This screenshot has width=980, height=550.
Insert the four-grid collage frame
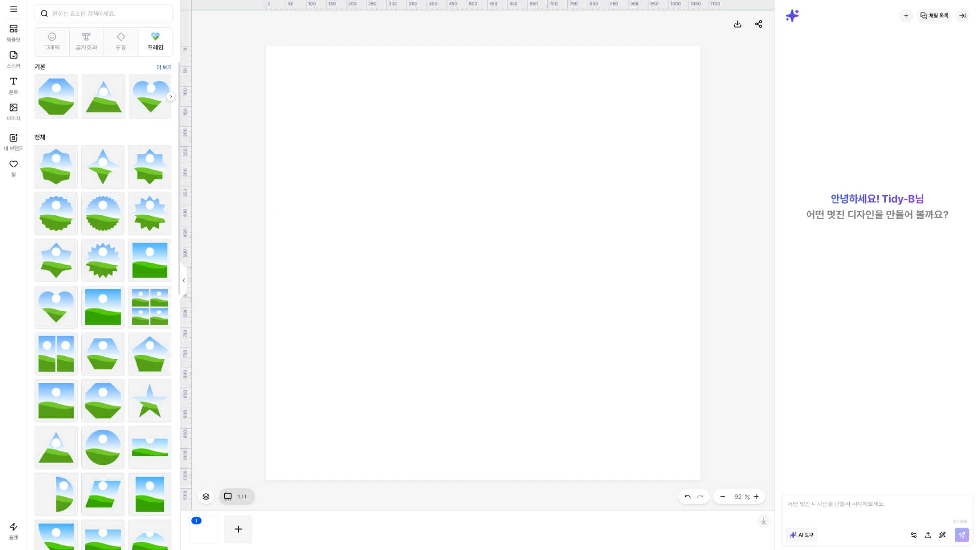click(150, 307)
